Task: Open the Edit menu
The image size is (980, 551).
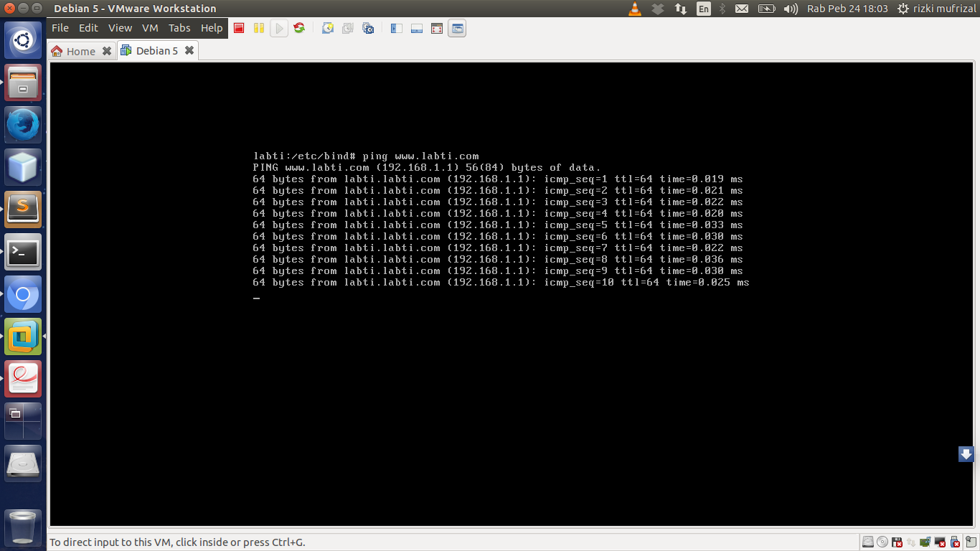Action: point(88,28)
